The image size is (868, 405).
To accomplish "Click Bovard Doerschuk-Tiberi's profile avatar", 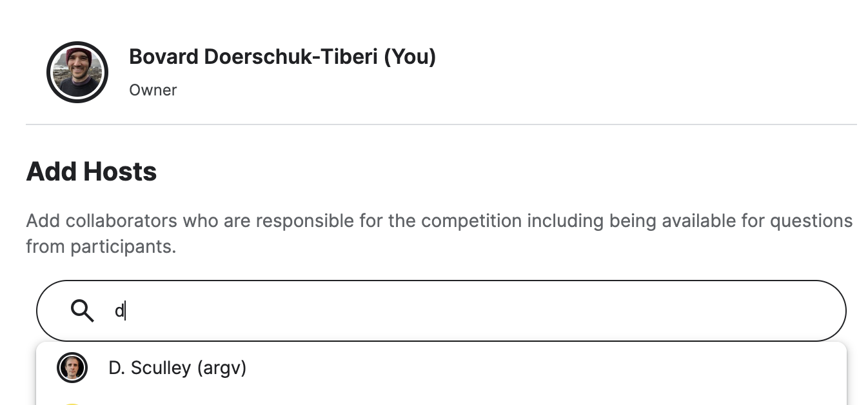I will click(x=77, y=72).
